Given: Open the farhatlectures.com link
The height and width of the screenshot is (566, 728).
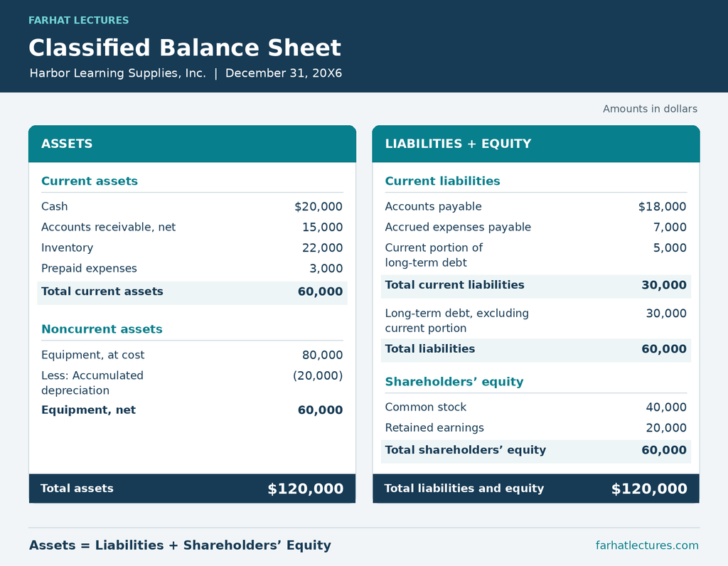Looking at the screenshot, I should click(647, 545).
